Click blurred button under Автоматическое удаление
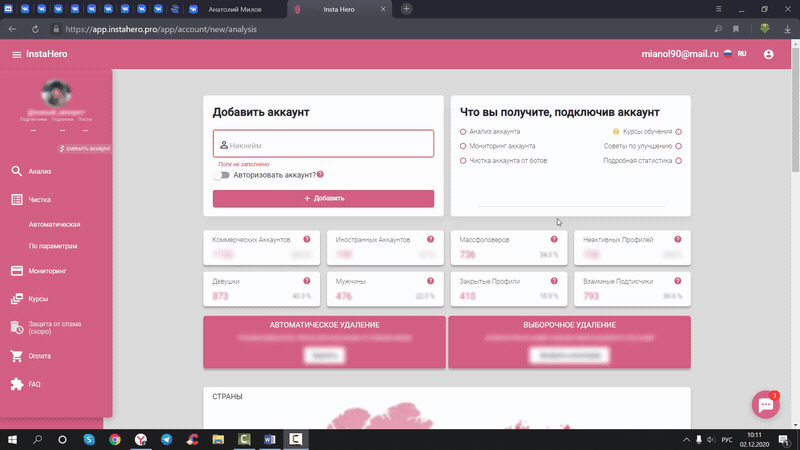The width and height of the screenshot is (800, 450). click(x=324, y=355)
